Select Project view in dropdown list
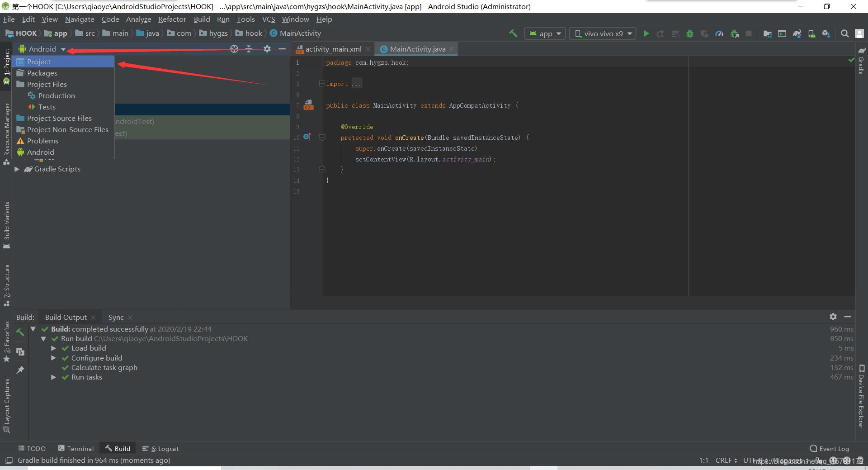This screenshot has width=868, height=470. click(x=63, y=62)
